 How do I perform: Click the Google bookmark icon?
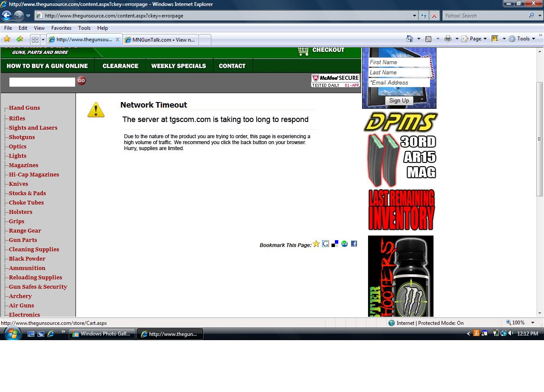click(326, 244)
